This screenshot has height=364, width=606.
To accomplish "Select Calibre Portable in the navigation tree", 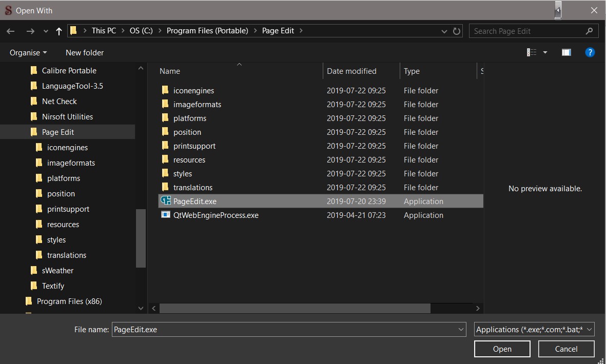I will 69,71.
